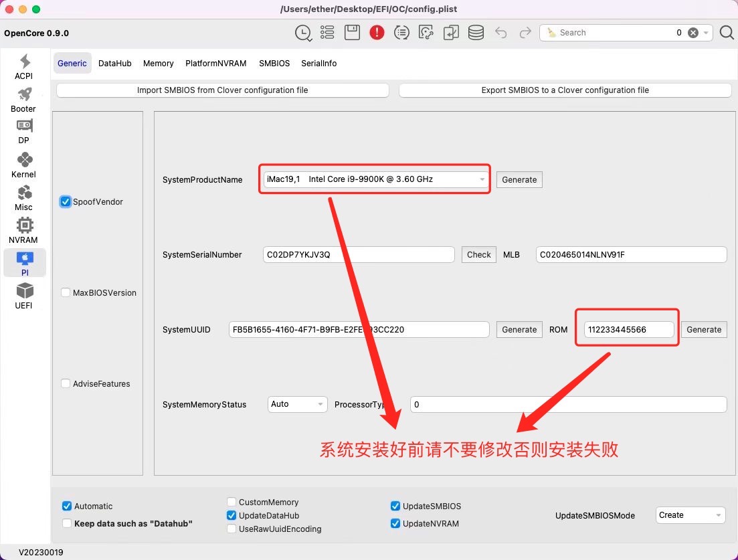Click Import SMBIOS from Clover configuration file
Screen dimensions: 738x560
[x=222, y=90]
